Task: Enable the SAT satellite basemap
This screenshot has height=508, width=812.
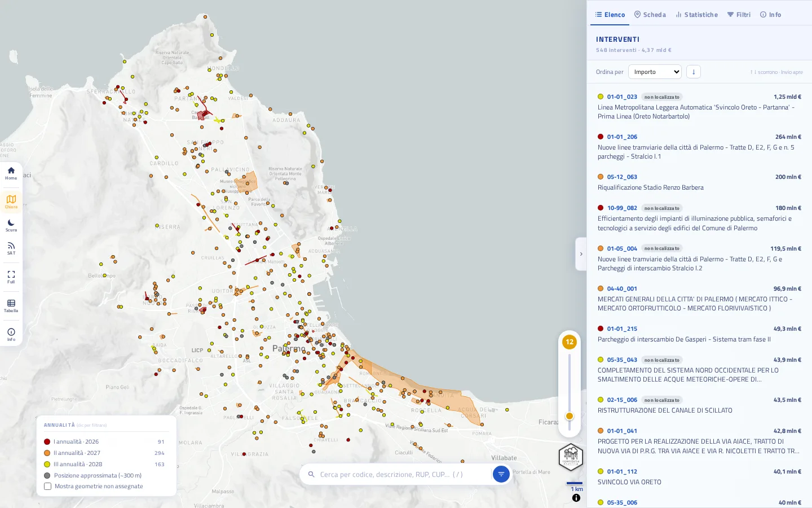Action: pyautogui.click(x=11, y=248)
